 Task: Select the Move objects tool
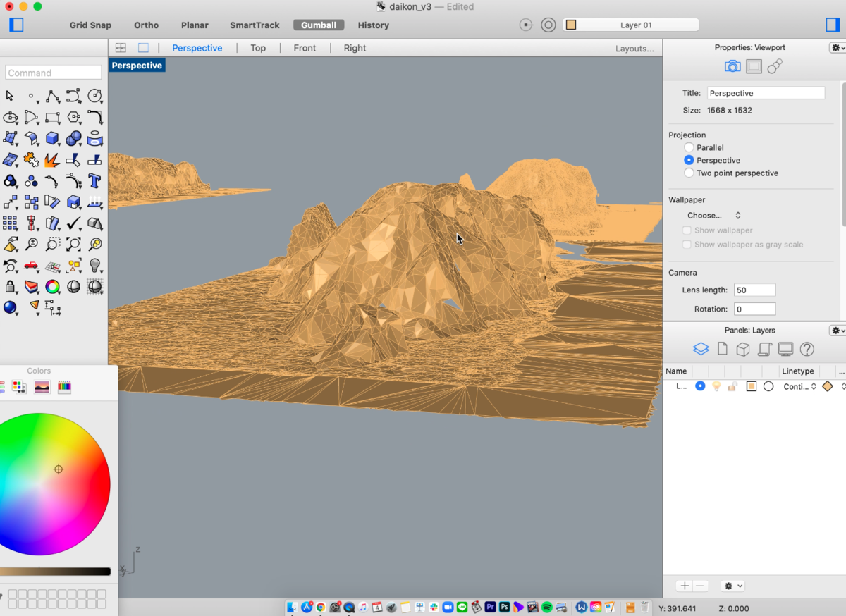click(10, 202)
